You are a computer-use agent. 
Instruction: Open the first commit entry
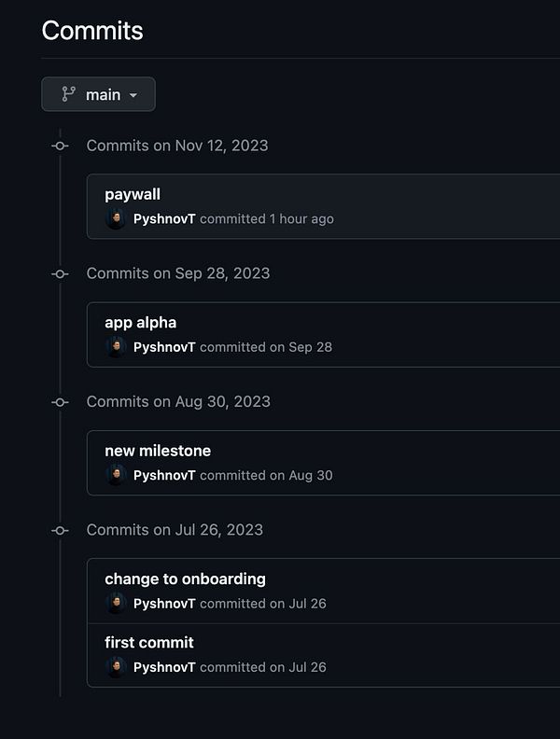(x=149, y=642)
